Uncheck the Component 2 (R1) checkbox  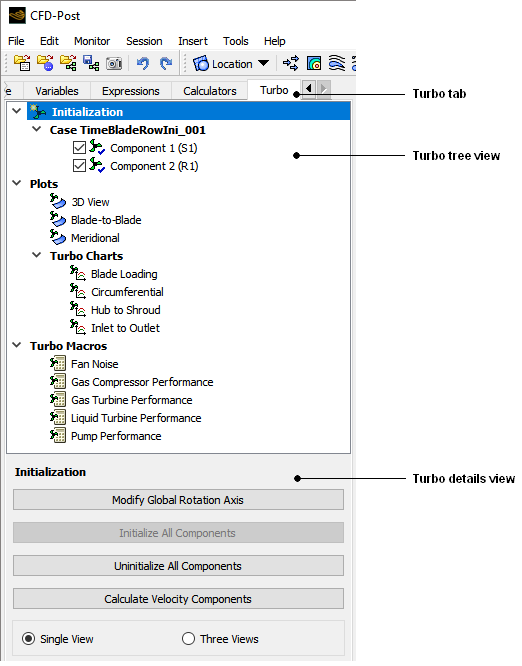[x=79, y=166]
